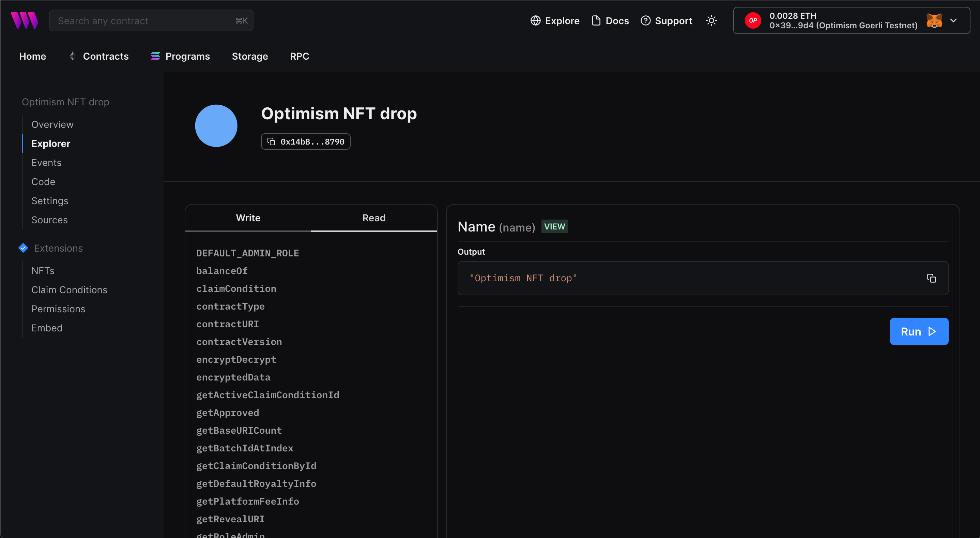Click the blue contract avatar circle
This screenshot has height=538, width=980.
(216, 126)
